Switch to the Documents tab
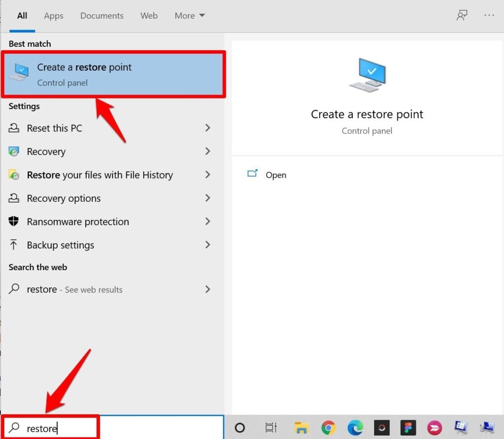Screen dimensions: 504x439 click(101, 15)
